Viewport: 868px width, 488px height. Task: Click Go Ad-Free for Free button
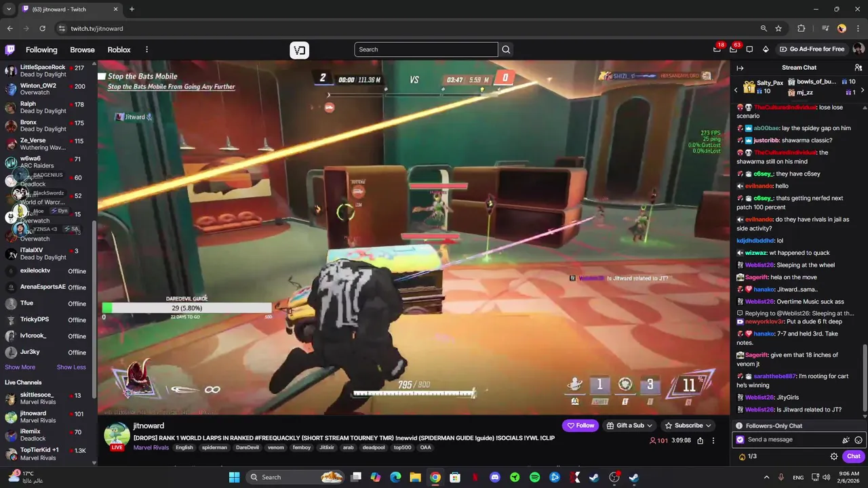812,49
